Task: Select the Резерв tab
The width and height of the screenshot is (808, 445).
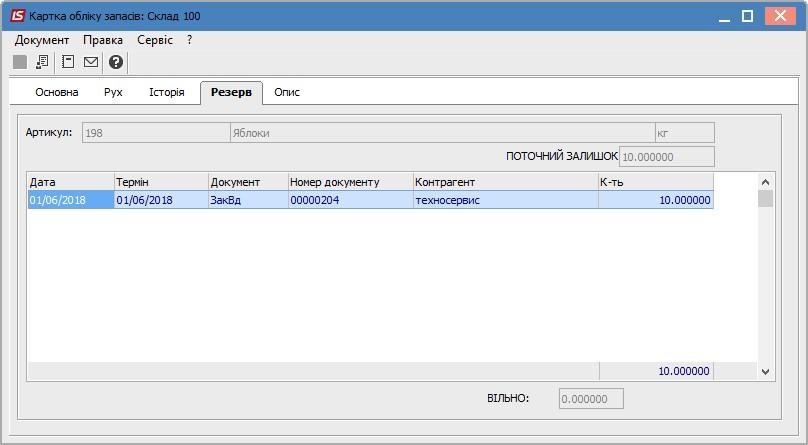Action: tap(231, 93)
